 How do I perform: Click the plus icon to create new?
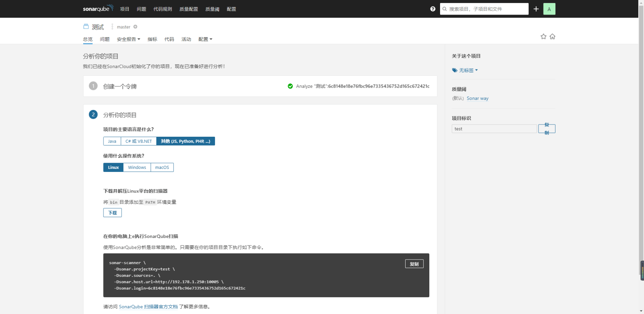point(536,9)
